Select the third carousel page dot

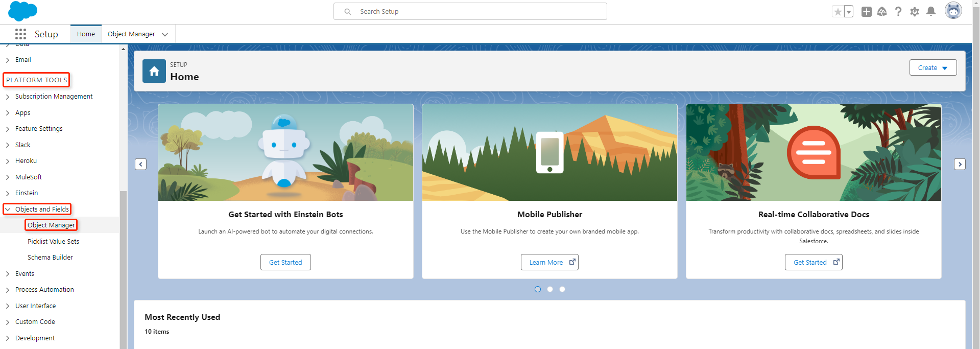[x=562, y=289]
